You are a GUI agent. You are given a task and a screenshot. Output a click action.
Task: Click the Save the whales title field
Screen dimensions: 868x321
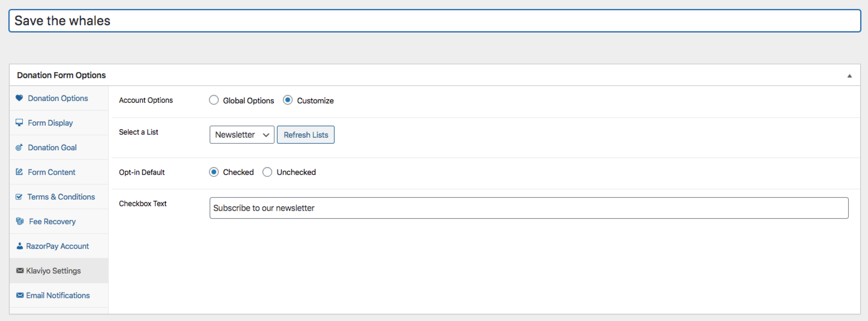point(435,20)
